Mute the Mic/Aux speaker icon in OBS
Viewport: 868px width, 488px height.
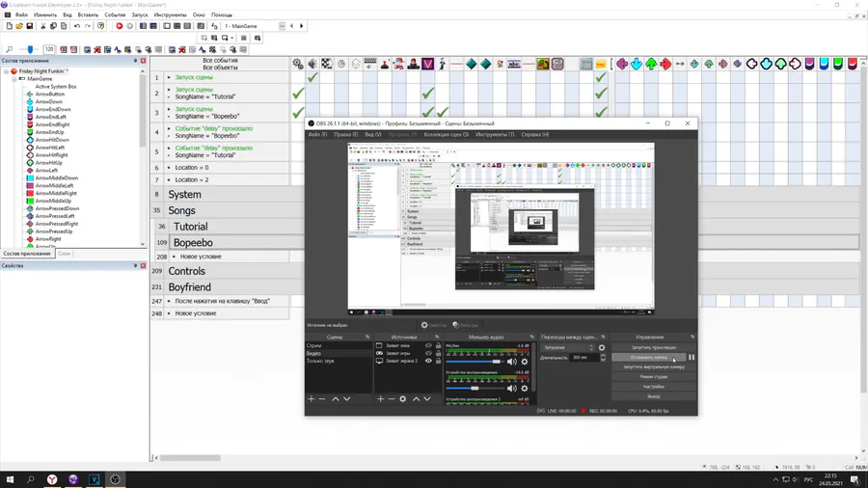pyautogui.click(x=511, y=362)
